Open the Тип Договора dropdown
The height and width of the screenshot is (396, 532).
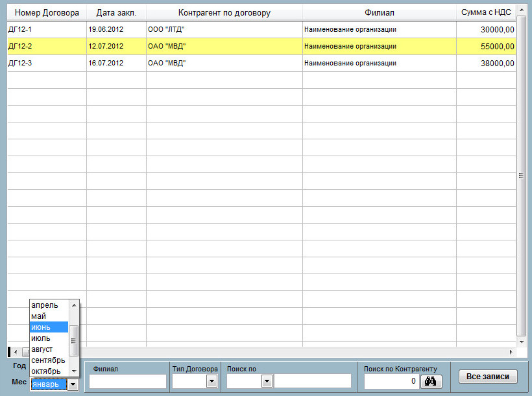tap(212, 382)
